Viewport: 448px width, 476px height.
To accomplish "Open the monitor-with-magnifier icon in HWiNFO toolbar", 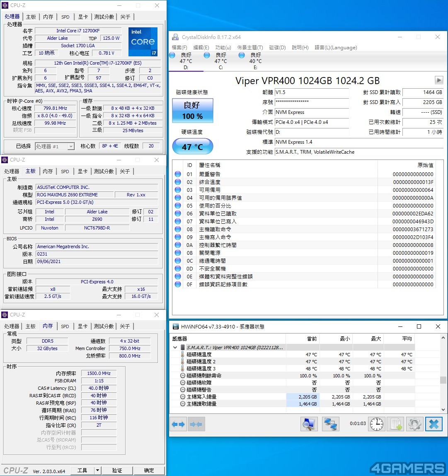I will (309, 424).
